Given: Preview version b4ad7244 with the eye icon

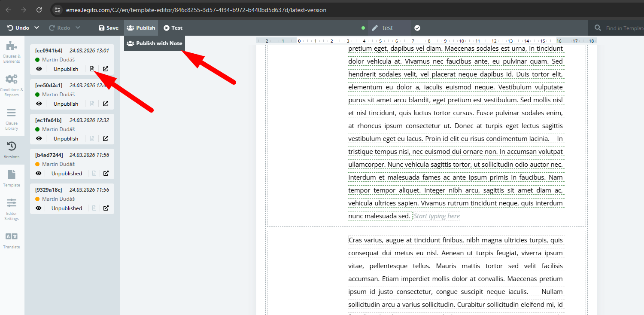Looking at the screenshot, I should tap(39, 173).
